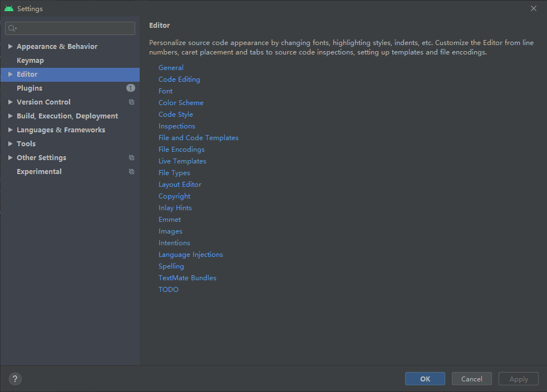Open the Emmet link
Viewport: 547px width, 392px height.
click(x=170, y=220)
